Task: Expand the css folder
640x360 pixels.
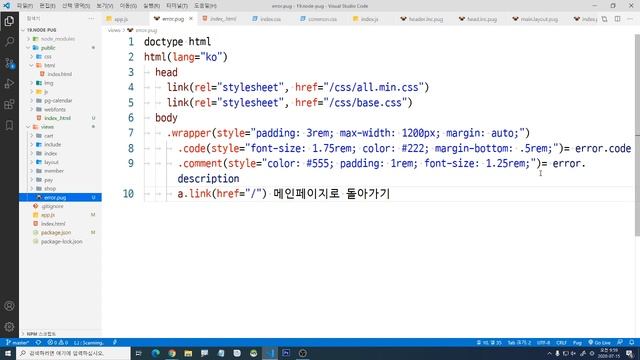Action: click(x=32, y=57)
